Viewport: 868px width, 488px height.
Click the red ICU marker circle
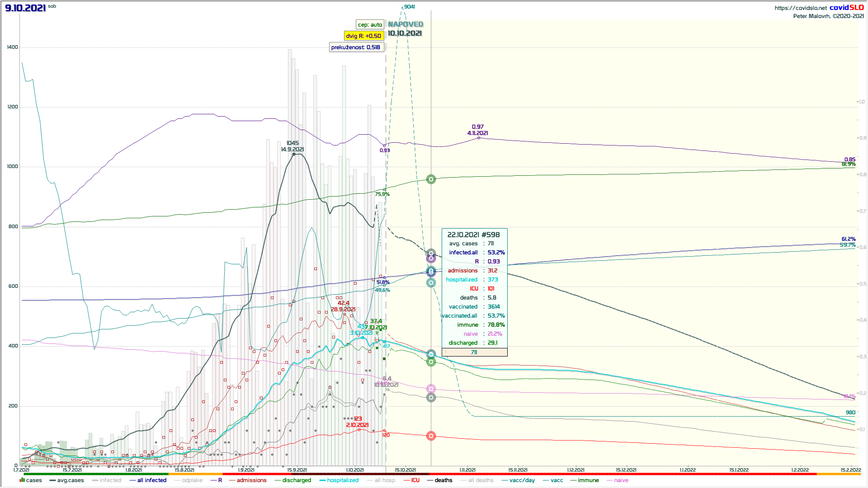click(x=431, y=436)
